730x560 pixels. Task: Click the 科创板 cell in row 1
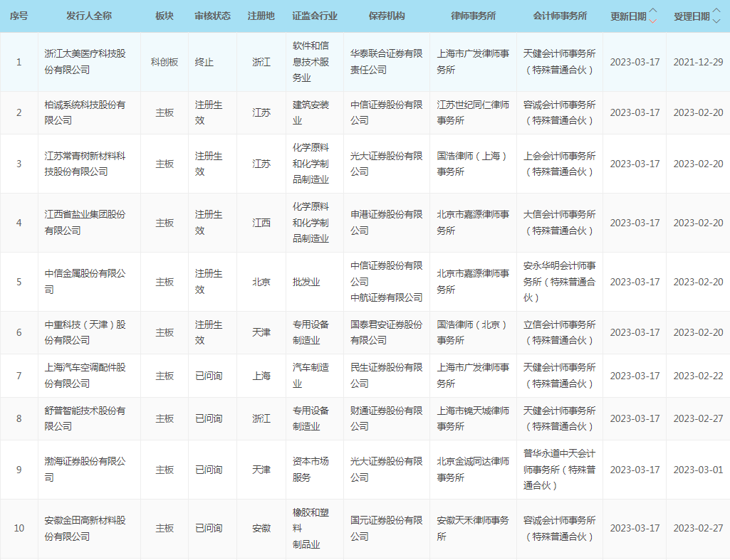(165, 62)
